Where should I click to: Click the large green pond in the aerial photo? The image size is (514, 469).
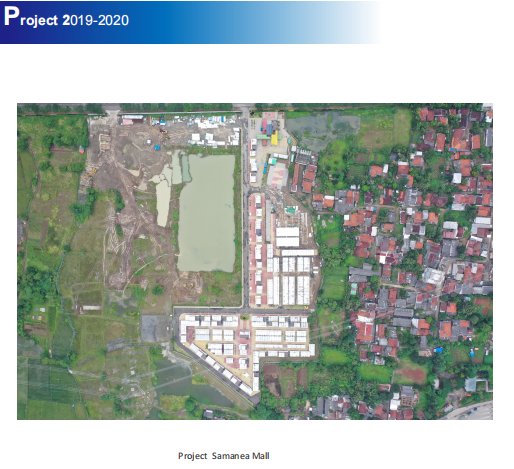coord(207,213)
